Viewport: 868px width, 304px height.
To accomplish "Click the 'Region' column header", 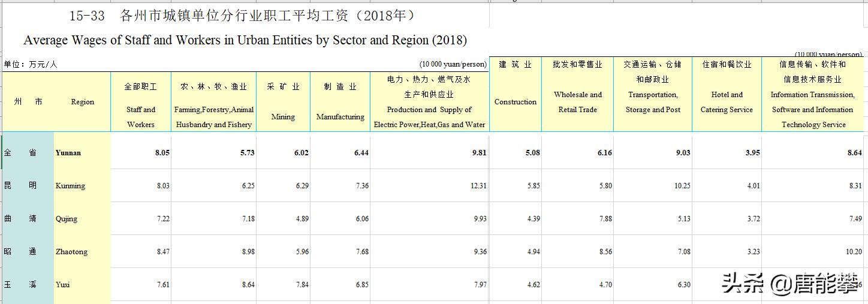I will pyautogui.click(x=82, y=102).
